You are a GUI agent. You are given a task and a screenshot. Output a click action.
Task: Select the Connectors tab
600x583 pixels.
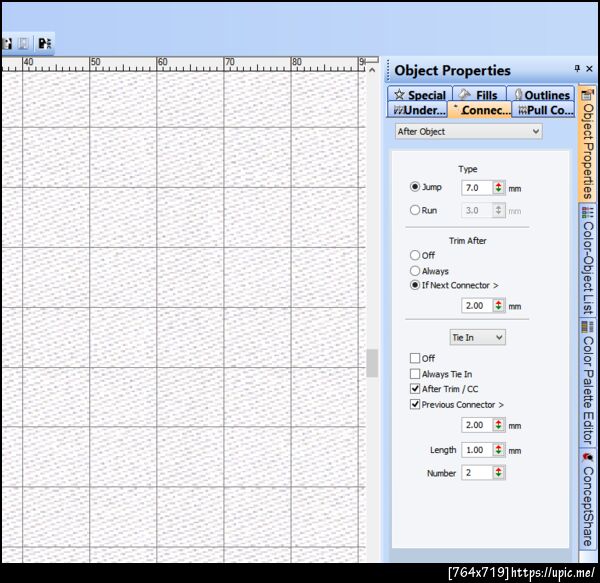pos(480,110)
